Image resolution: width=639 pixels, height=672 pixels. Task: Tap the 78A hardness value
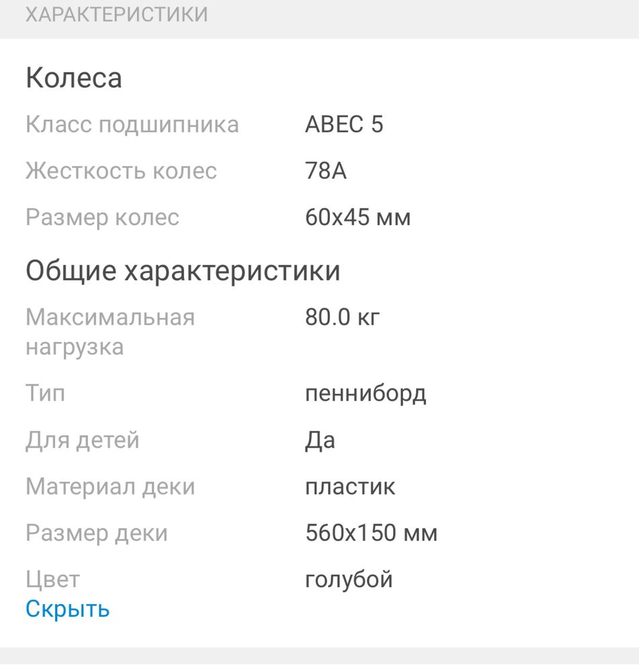[326, 171]
